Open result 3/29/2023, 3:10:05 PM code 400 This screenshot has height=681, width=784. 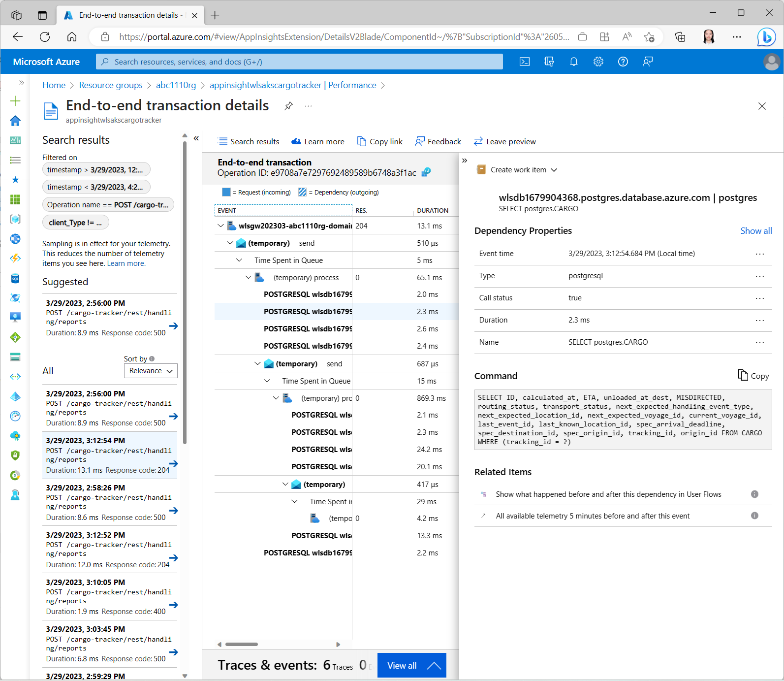click(110, 597)
